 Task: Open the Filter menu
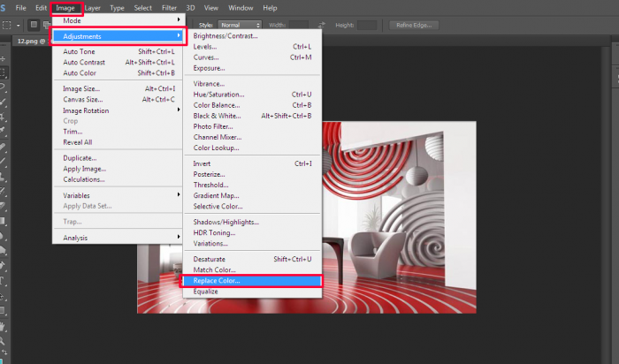click(169, 8)
